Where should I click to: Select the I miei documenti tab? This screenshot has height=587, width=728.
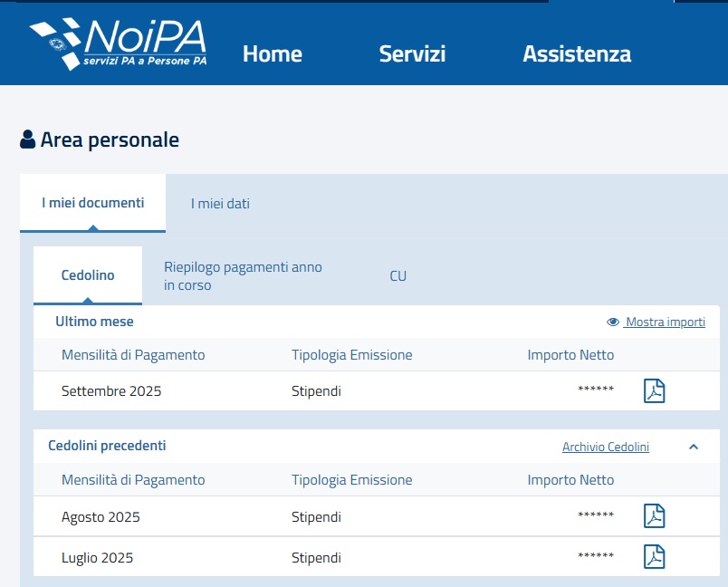[x=92, y=203]
